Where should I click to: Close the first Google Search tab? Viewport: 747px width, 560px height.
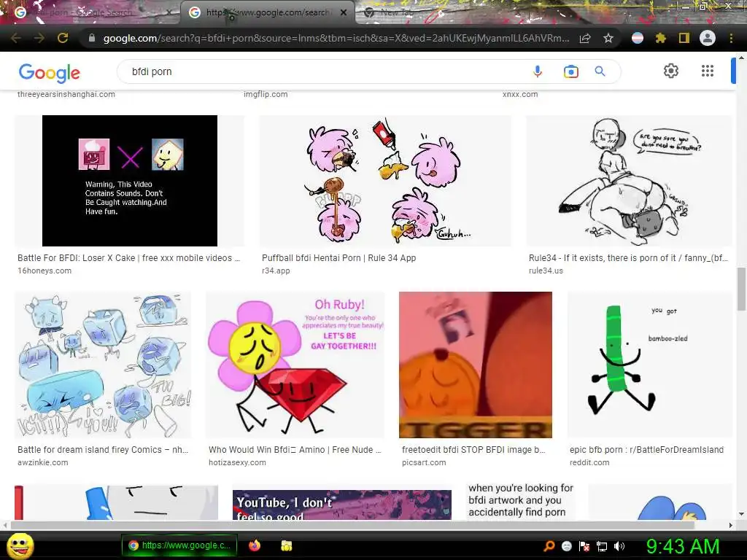coord(169,13)
